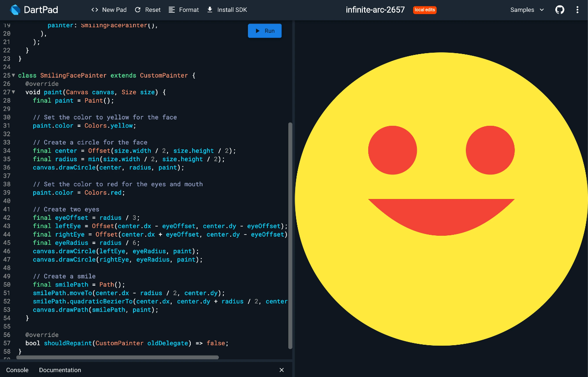Click the vertical editor scrollbar
The height and width of the screenshot is (377, 588).
coord(291,235)
